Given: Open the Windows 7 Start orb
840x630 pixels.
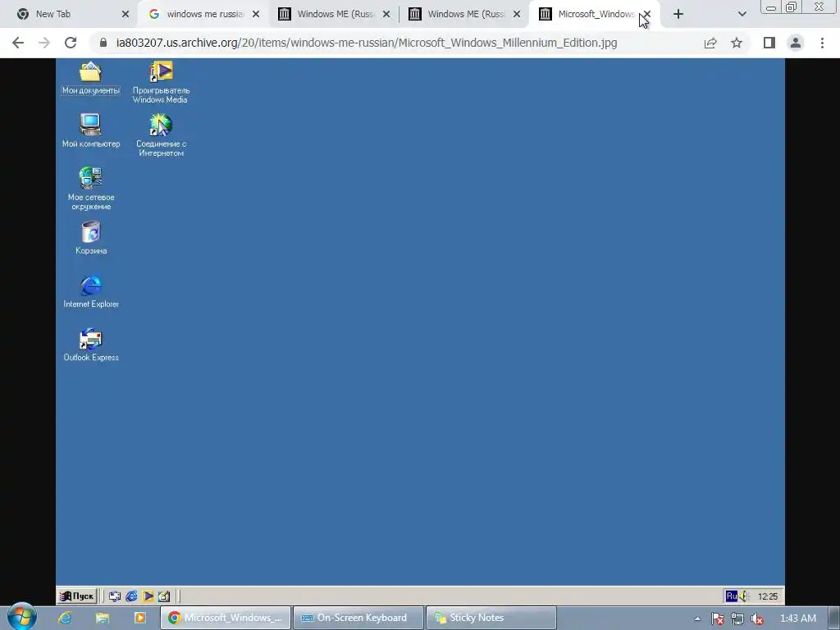Looking at the screenshot, I should (x=22, y=617).
